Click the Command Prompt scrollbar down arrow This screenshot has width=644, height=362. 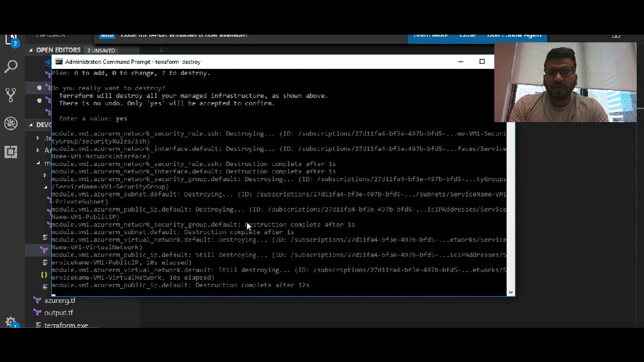pyautogui.click(x=511, y=292)
